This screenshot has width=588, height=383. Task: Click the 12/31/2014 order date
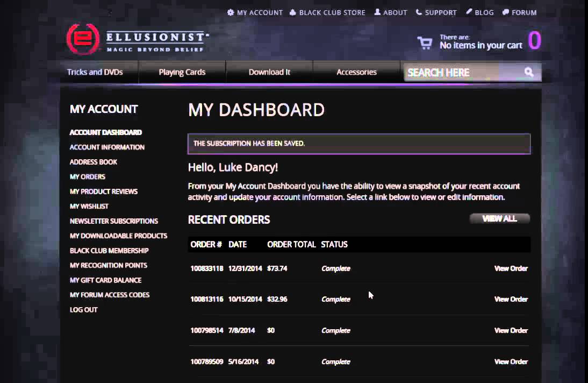pyautogui.click(x=245, y=268)
